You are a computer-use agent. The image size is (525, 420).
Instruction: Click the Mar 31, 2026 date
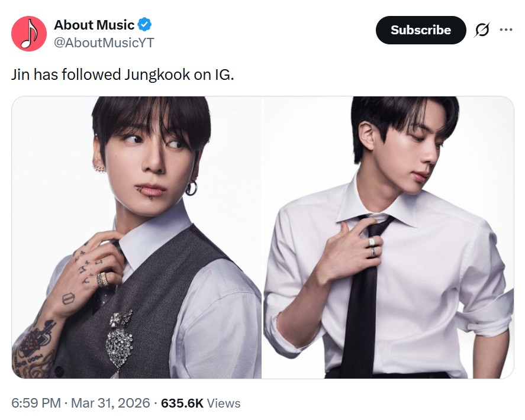coord(110,403)
